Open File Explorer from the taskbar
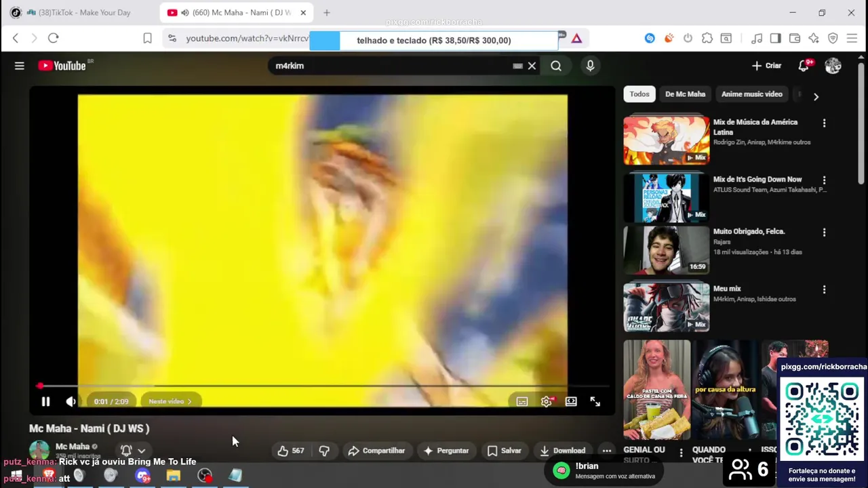Screen dimensions: 868x488 [174, 476]
